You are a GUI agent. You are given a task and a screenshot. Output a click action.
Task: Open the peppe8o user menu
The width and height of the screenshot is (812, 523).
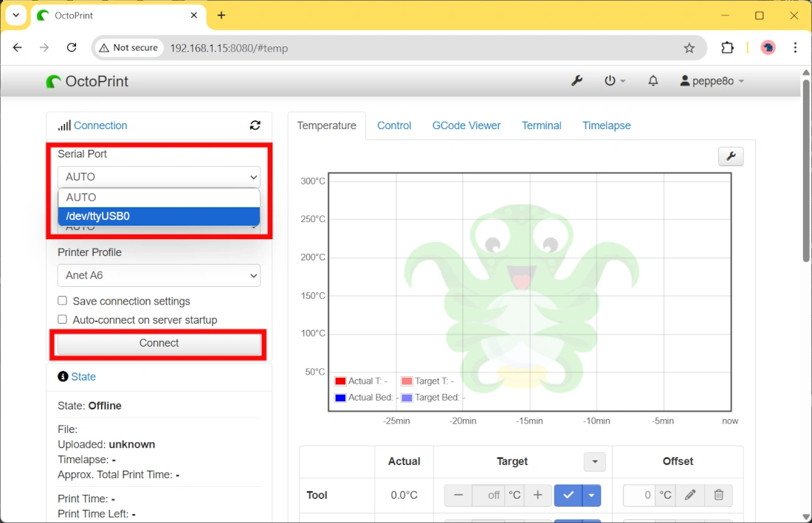click(x=712, y=80)
